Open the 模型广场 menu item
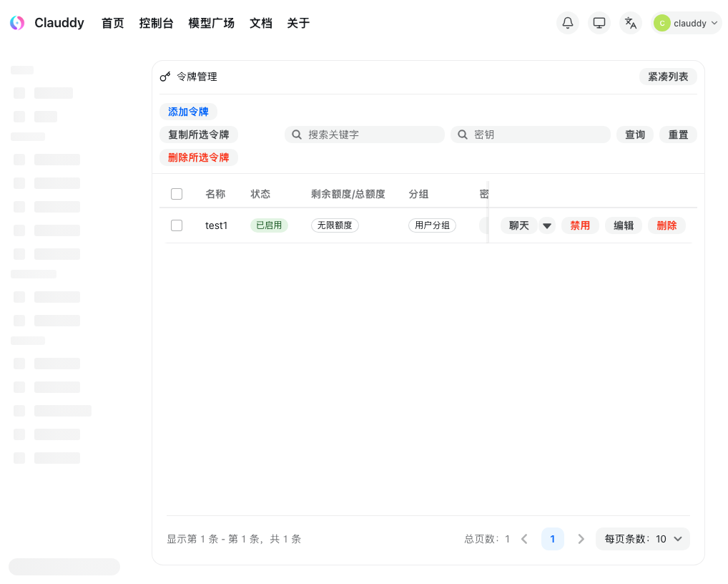728x584 pixels. [x=211, y=23]
